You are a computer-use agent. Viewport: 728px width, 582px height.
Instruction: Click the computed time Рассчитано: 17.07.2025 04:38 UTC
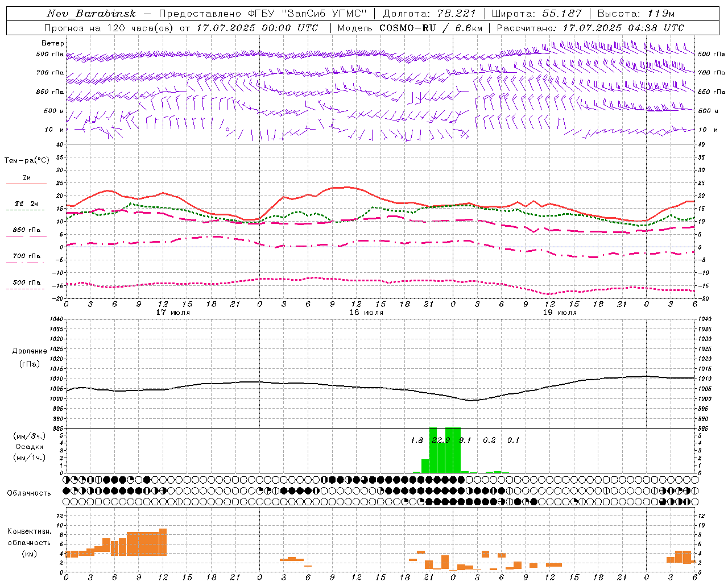(x=590, y=28)
